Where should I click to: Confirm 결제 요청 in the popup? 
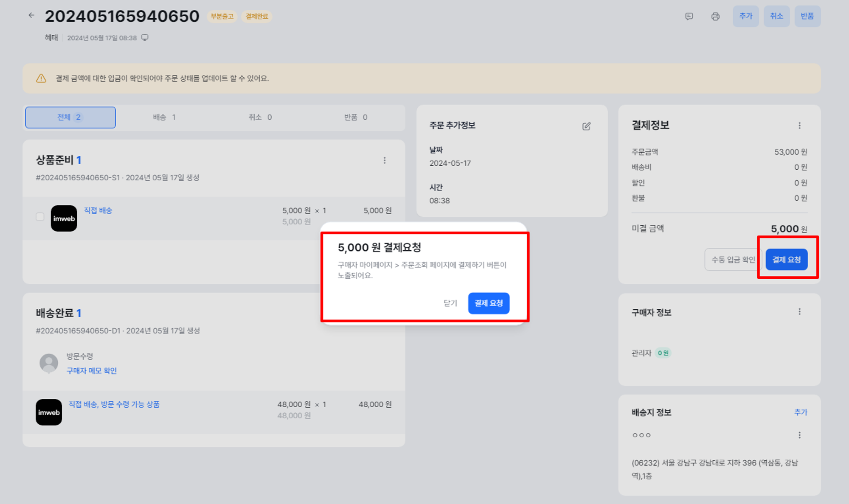pyautogui.click(x=489, y=303)
